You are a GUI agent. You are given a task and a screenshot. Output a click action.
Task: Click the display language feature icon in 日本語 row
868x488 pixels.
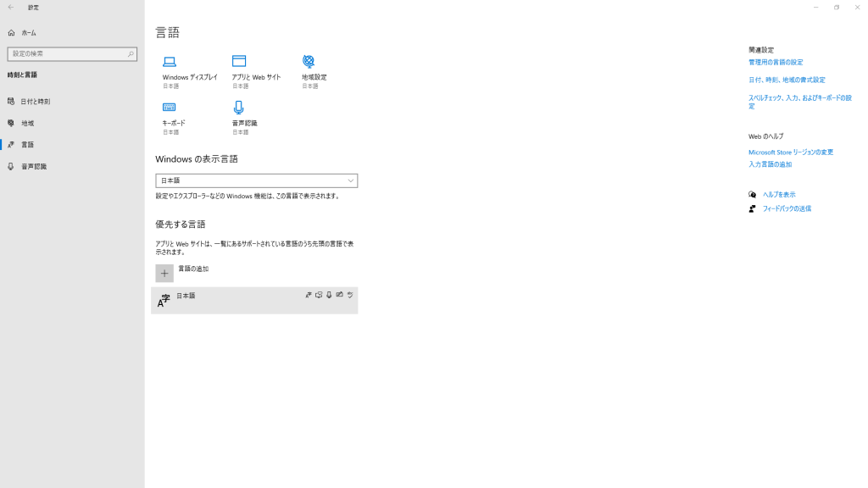(309, 295)
